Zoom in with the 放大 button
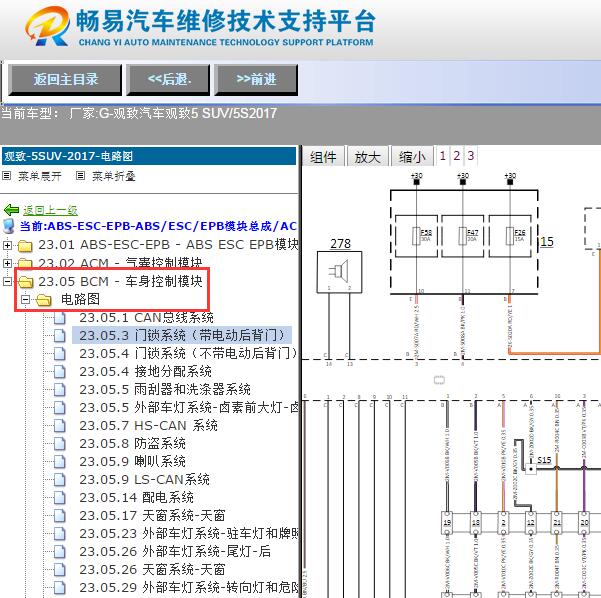 point(368,156)
